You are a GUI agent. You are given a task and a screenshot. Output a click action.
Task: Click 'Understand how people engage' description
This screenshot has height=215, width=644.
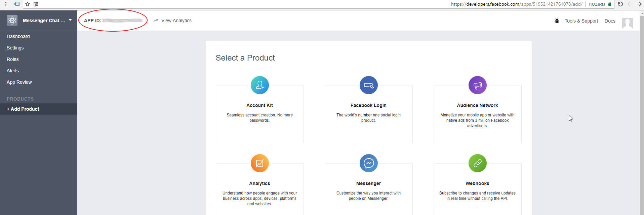(259, 199)
